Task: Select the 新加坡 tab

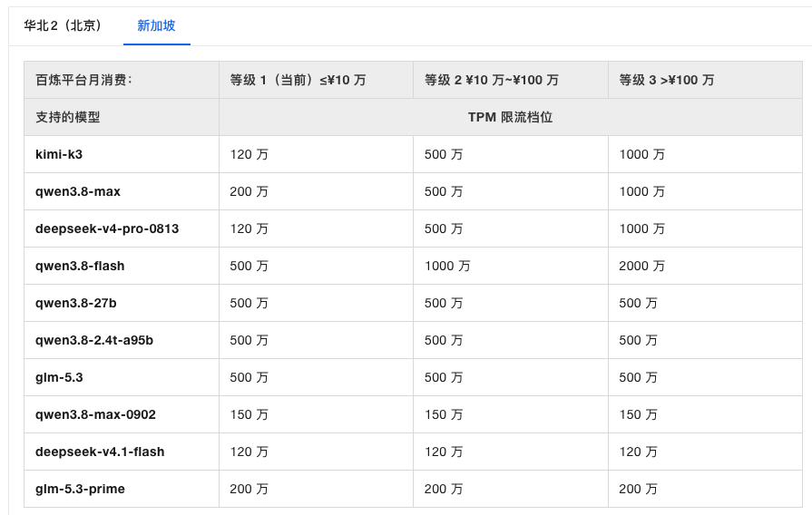Action: [x=156, y=25]
